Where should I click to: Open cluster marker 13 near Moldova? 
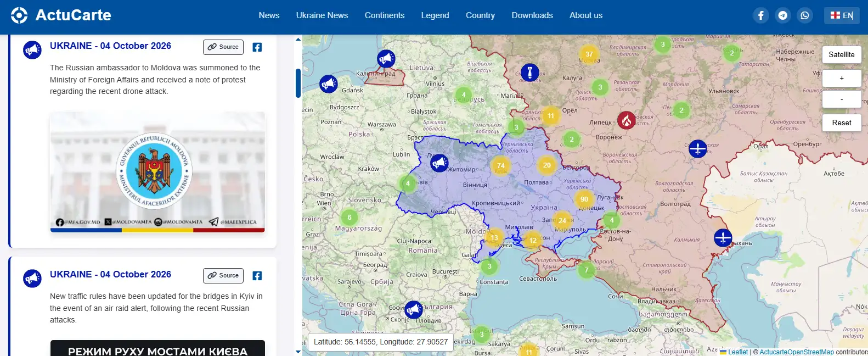(x=494, y=238)
